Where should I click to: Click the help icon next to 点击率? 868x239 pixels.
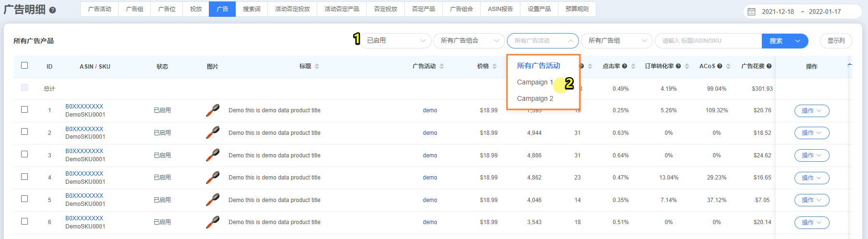pos(625,66)
